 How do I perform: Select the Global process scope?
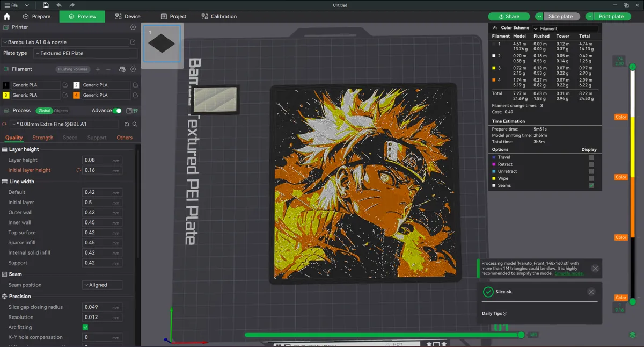click(44, 111)
